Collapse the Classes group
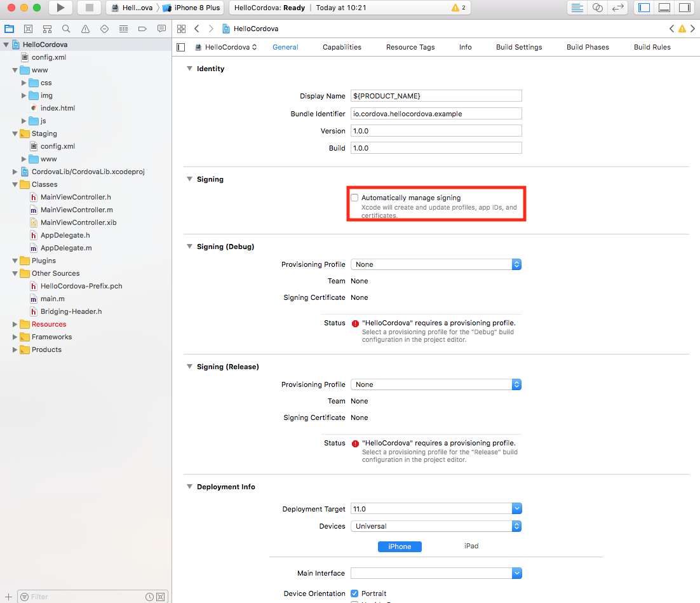The width and height of the screenshot is (700, 603). click(15, 184)
